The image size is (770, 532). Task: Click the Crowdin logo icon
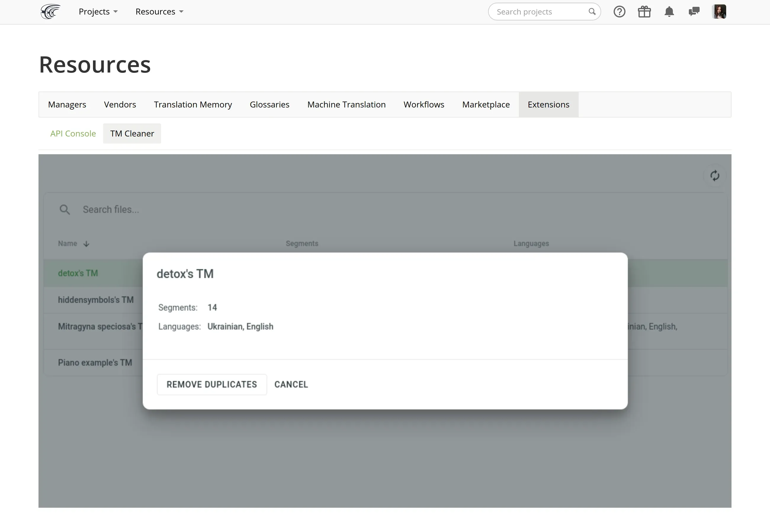(x=50, y=12)
